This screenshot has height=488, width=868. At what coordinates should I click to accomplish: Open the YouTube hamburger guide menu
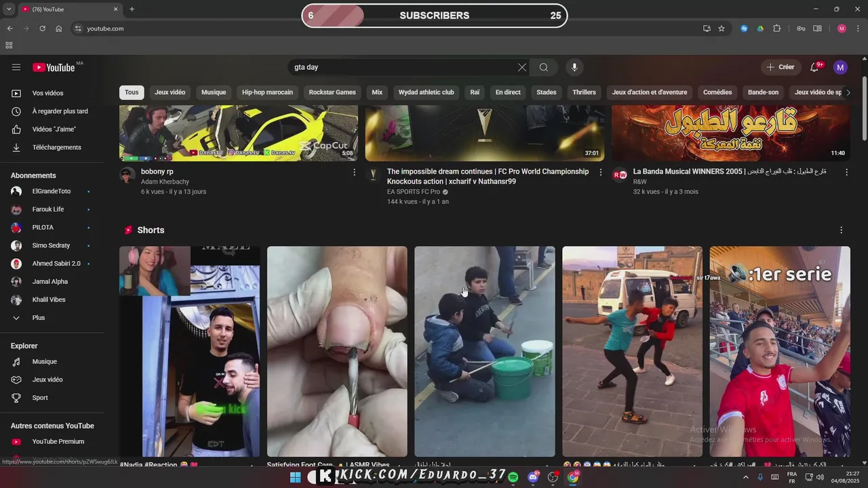pos(16,67)
